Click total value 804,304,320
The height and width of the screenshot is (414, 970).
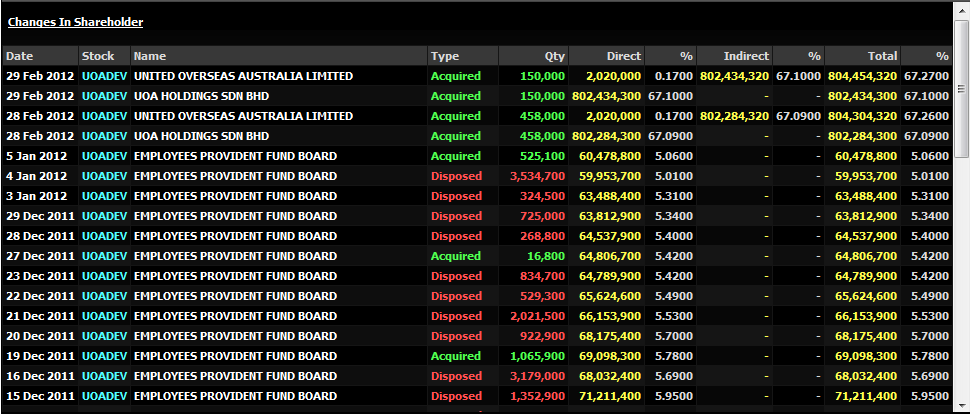click(x=863, y=116)
